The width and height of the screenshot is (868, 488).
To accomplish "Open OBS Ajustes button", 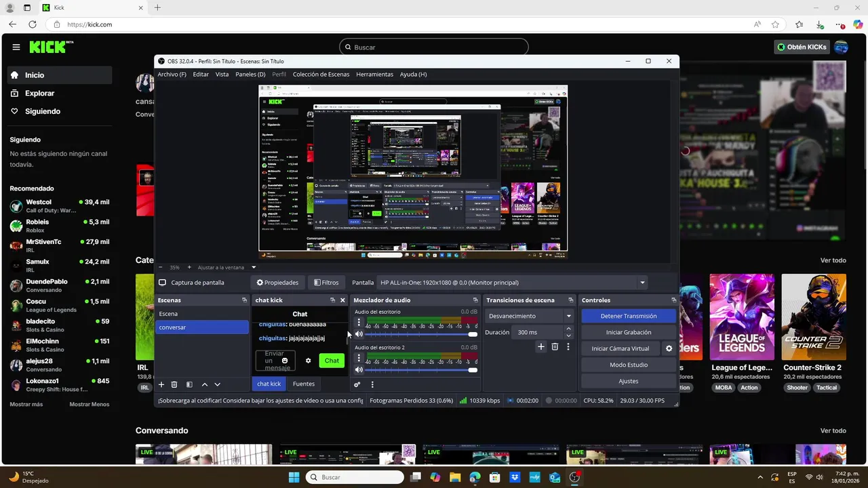I will point(628,381).
